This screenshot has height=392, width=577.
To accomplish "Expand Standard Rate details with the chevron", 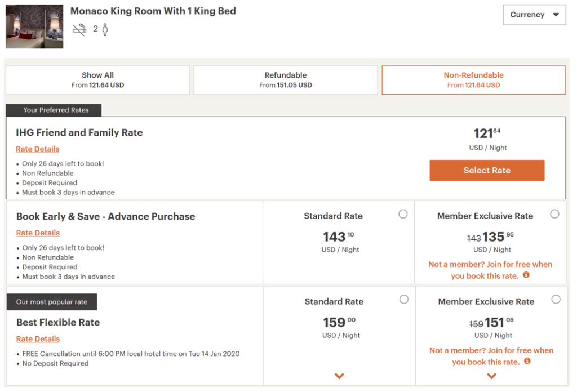I will [x=340, y=376].
